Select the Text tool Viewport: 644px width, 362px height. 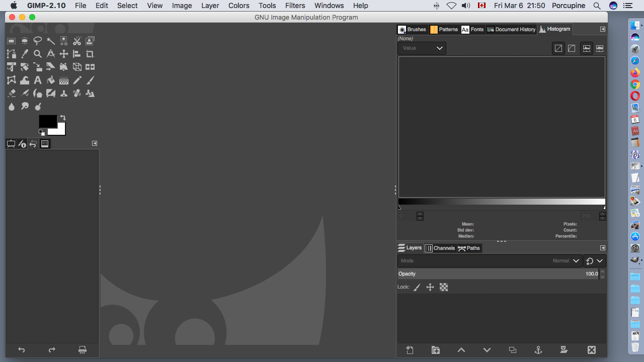[38, 80]
